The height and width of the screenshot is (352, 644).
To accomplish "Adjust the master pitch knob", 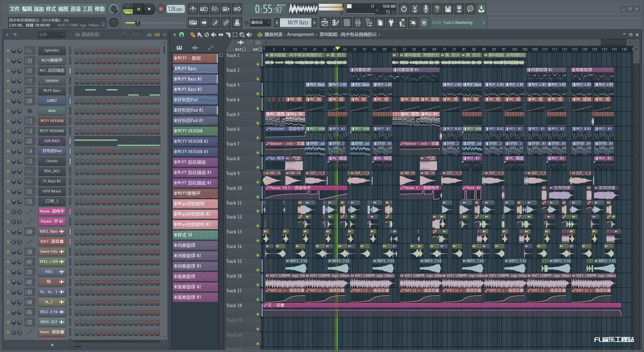I will (x=114, y=22).
